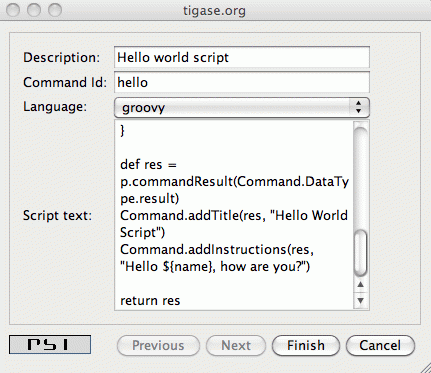Click the window close button in title bar

coord(13,10)
